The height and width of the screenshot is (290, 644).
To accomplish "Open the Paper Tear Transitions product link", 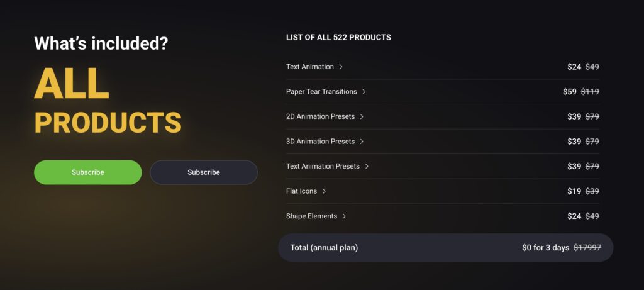I will pos(321,92).
